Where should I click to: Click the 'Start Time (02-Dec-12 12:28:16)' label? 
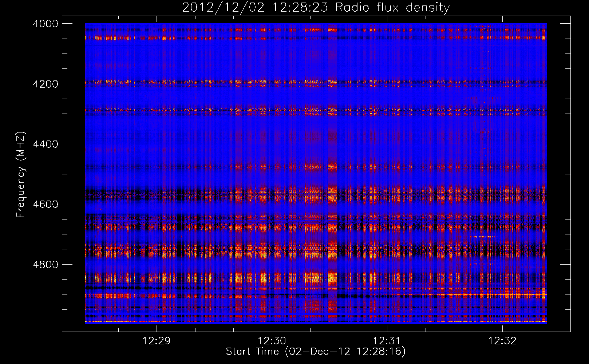tap(316, 352)
